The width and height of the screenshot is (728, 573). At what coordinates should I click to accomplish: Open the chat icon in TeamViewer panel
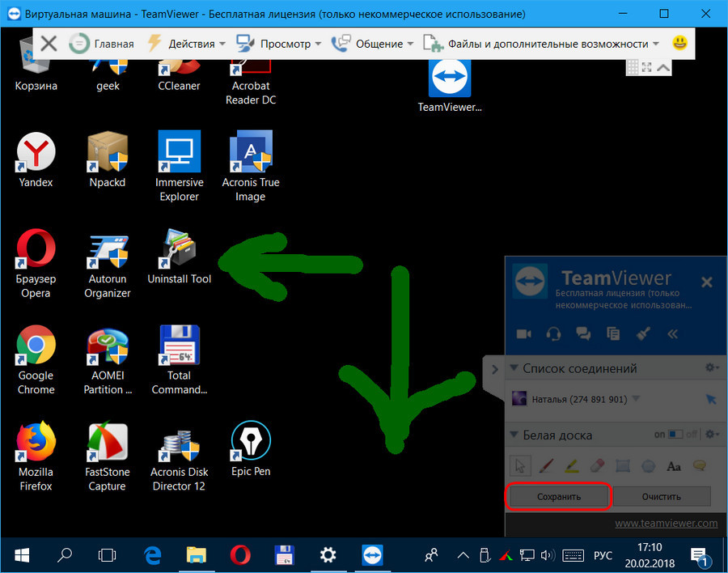click(582, 333)
